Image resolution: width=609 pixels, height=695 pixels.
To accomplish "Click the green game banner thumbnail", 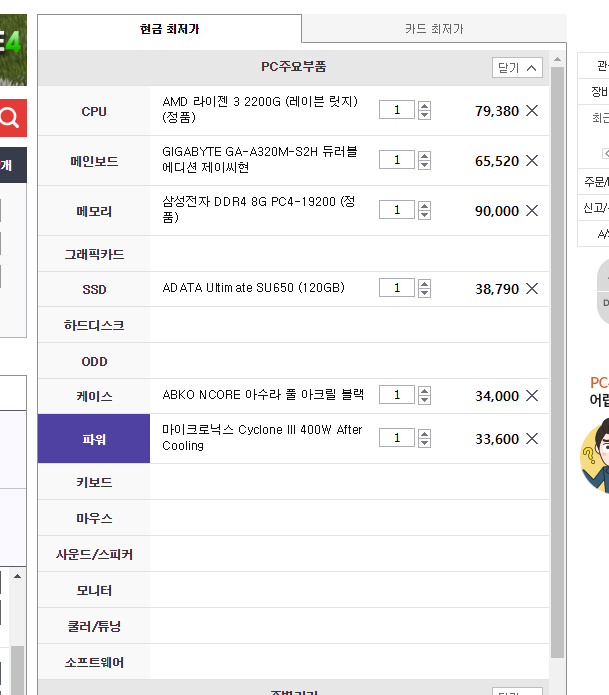I will [x=13, y=50].
